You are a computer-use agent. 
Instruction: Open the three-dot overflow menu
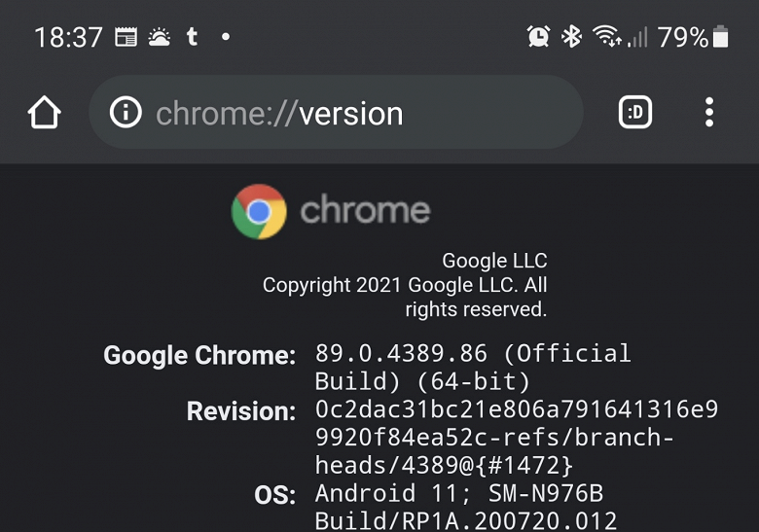click(x=709, y=114)
